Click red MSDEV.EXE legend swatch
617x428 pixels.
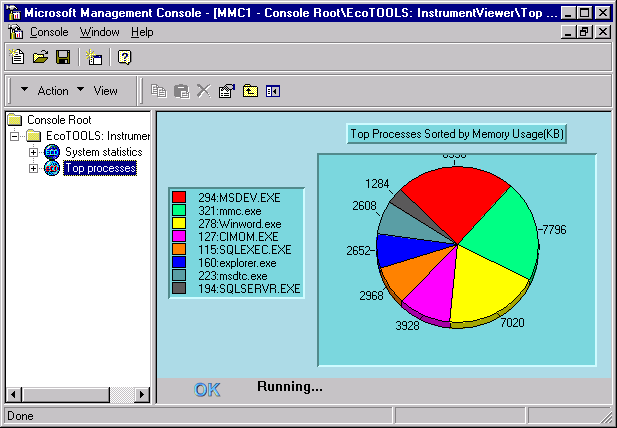pos(179,197)
